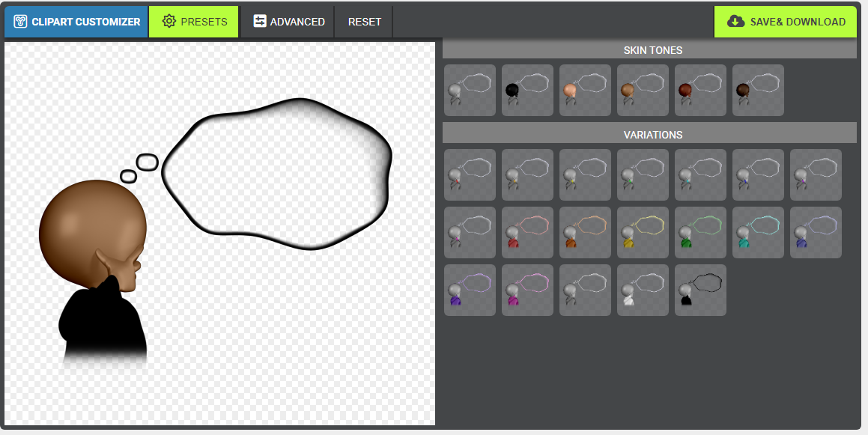
Task: Select the white shirt variation
Action: [x=643, y=290]
